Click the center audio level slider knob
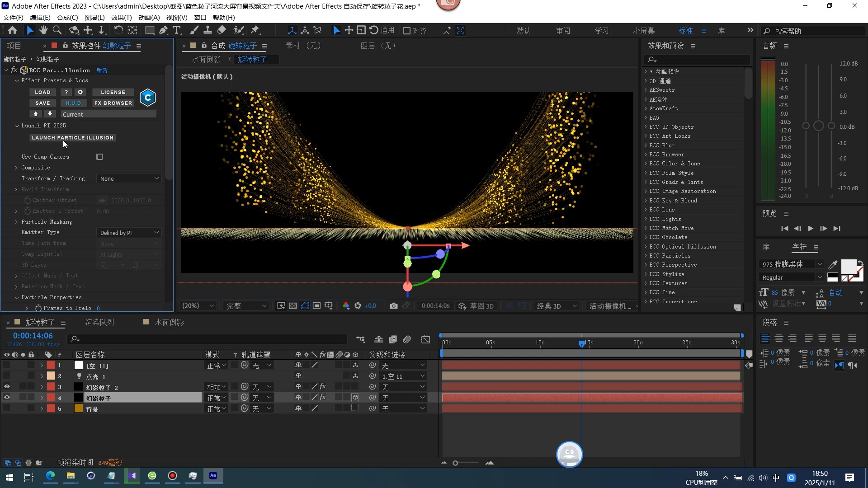The width and height of the screenshot is (868, 488). pos(818,126)
